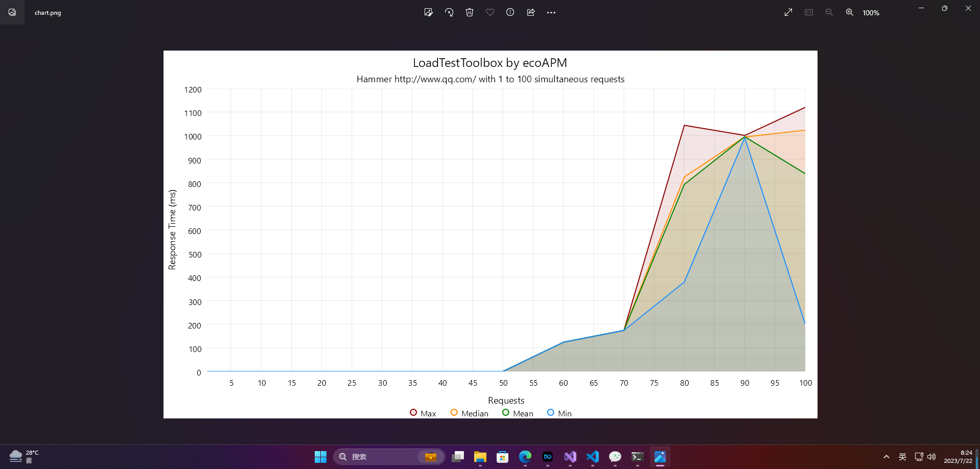Open the Windows Start menu
980x469 pixels.
tap(321, 457)
